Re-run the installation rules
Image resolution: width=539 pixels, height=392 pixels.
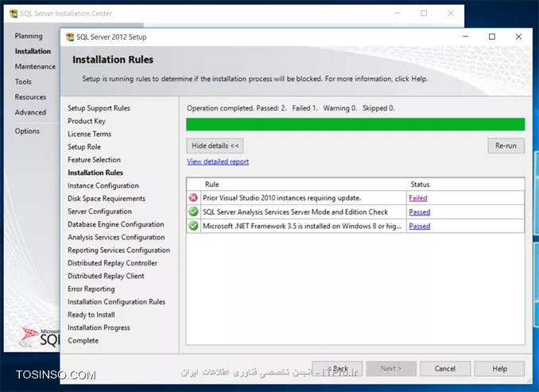click(x=506, y=146)
